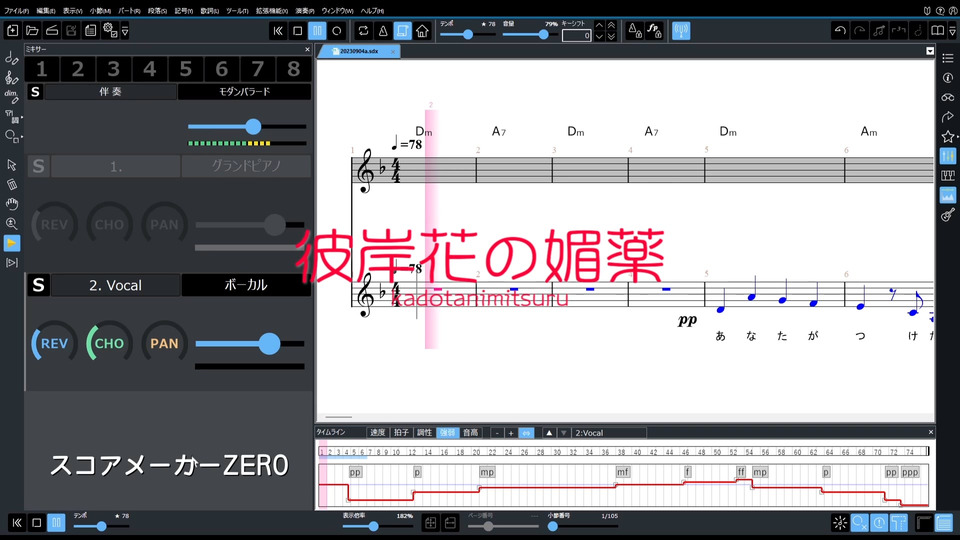Toggle the tempo lock icon
This screenshot has width=960, height=540.
point(634,30)
